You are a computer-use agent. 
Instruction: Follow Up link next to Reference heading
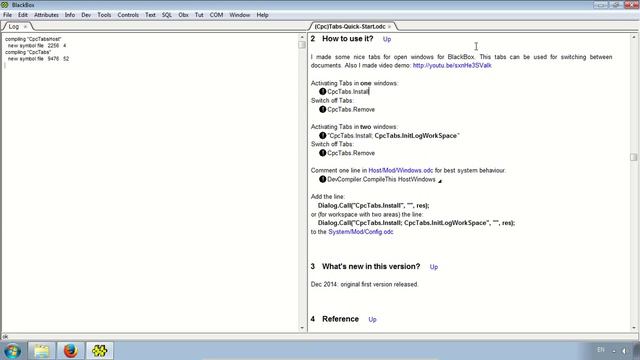pos(372,320)
